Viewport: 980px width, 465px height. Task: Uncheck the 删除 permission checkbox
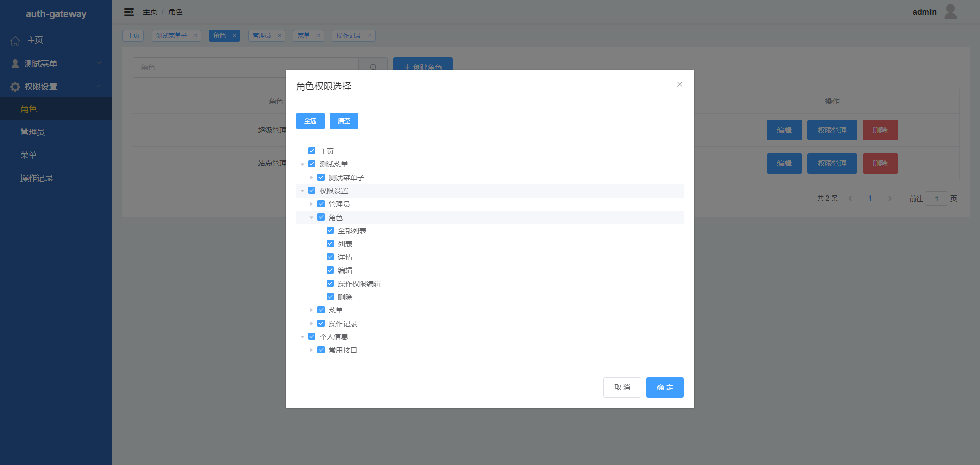click(x=330, y=297)
